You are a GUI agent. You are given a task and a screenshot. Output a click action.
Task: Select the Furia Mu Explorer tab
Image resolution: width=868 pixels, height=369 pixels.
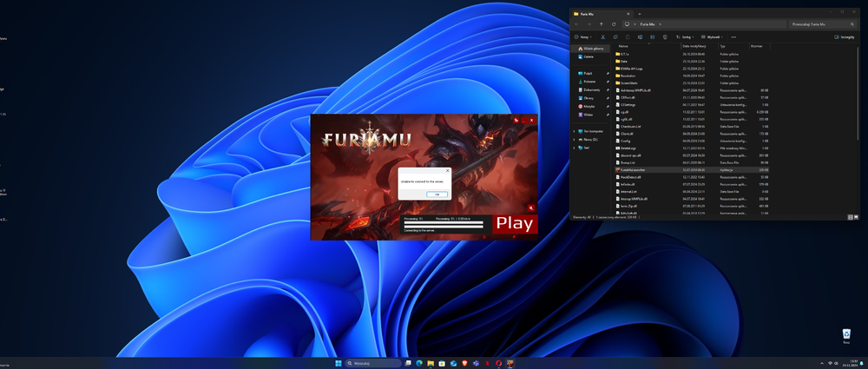pos(602,13)
